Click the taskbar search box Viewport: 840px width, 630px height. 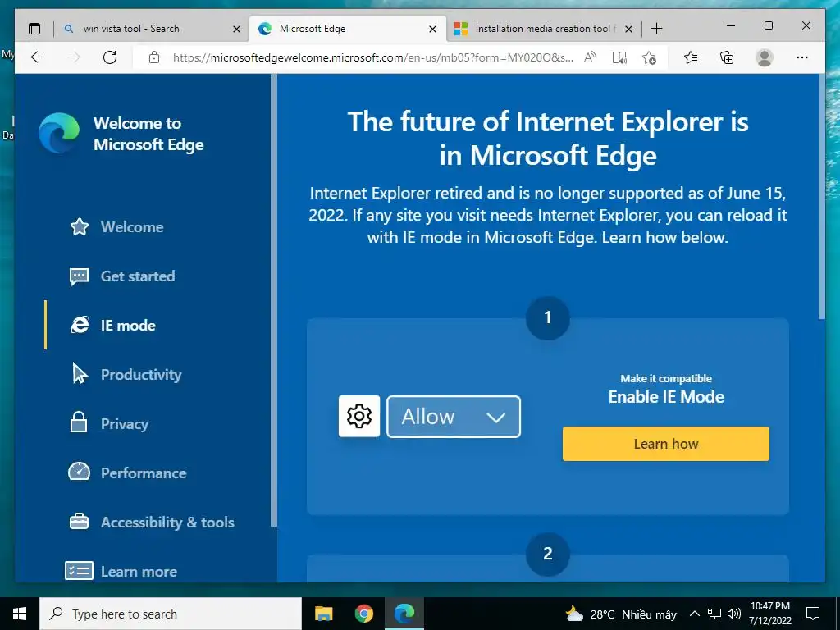171,614
